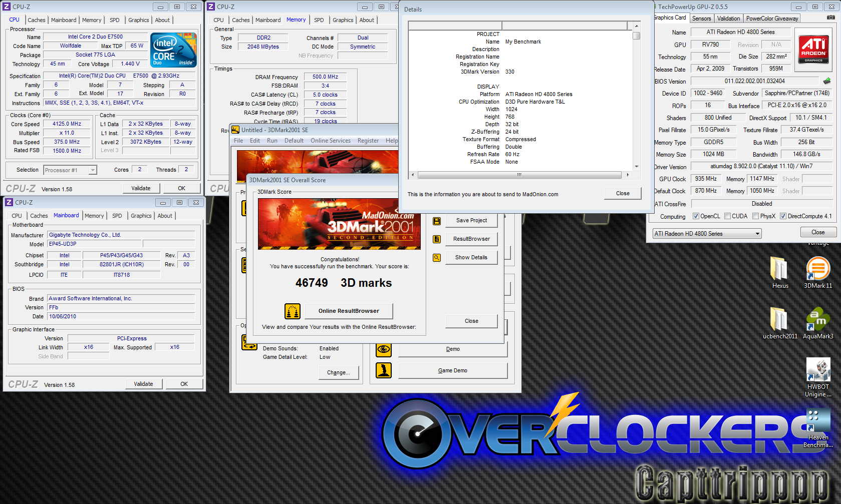Open the Heaven Benchmark desktop shortcut
This screenshot has height=504, width=841.
click(818, 428)
